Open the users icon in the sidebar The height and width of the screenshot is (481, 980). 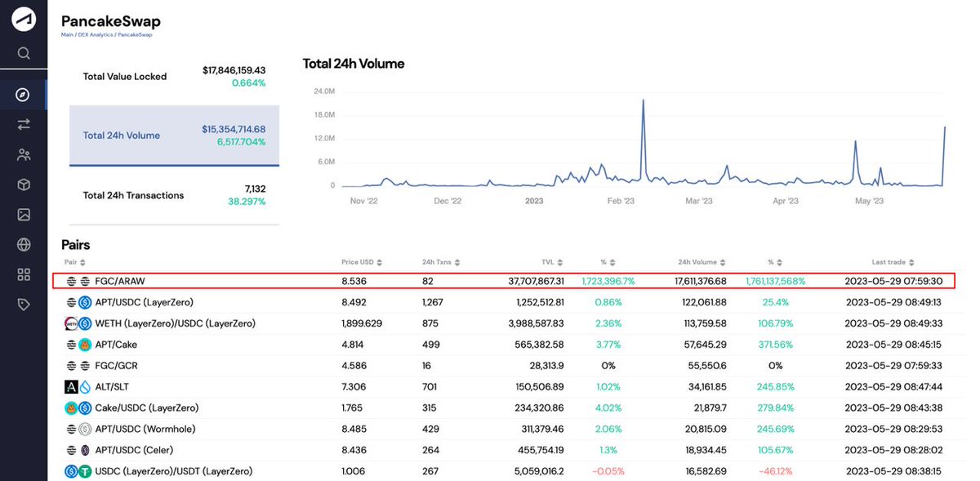click(x=24, y=155)
